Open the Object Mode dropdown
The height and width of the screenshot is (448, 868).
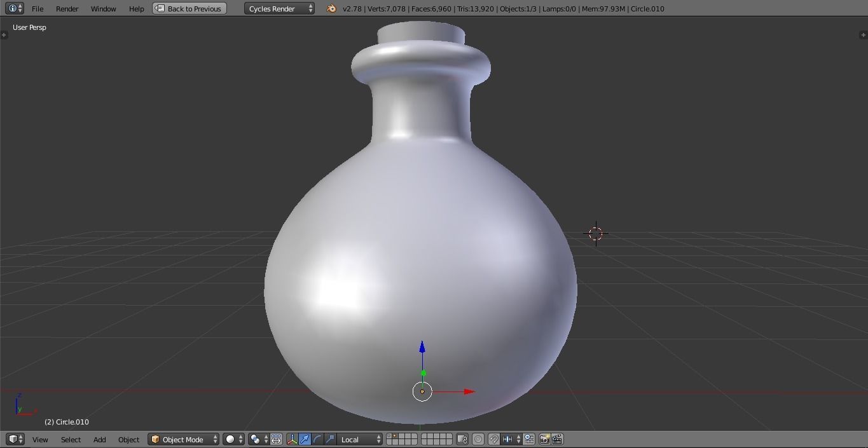(184, 439)
